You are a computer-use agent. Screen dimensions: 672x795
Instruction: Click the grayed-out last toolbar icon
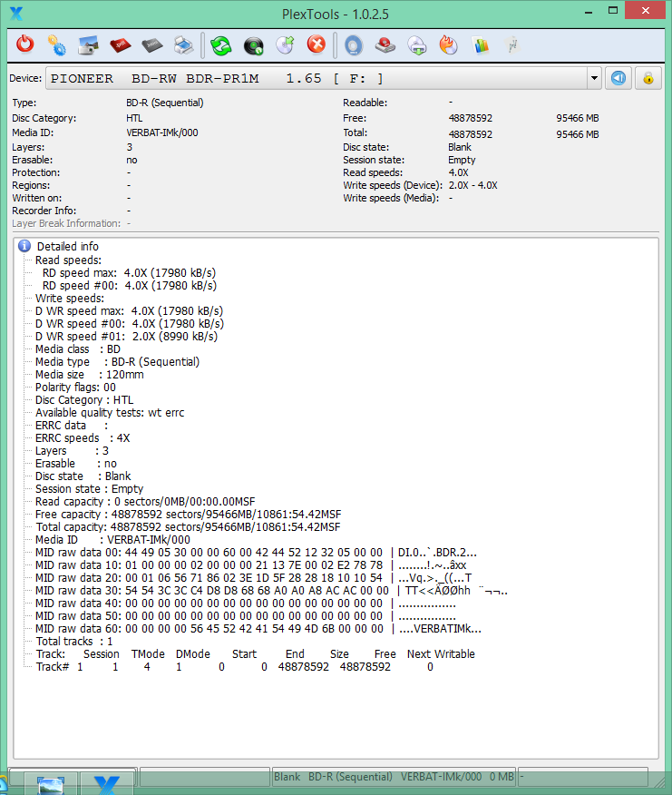pos(512,45)
